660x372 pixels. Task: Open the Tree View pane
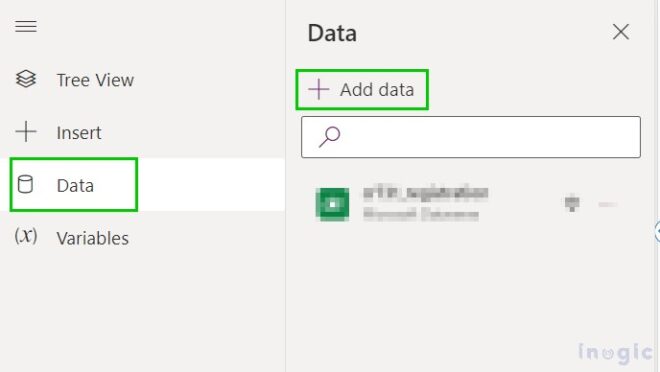pos(95,80)
